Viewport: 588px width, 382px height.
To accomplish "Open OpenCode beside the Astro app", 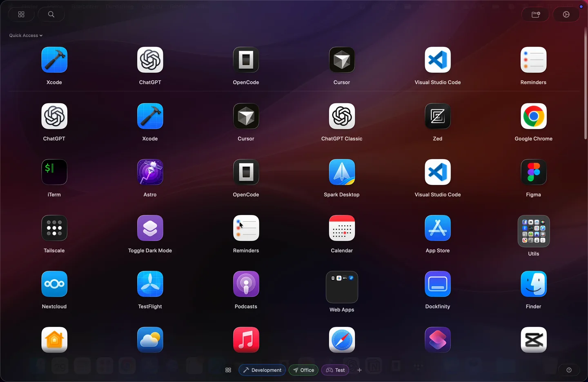I will [x=246, y=172].
